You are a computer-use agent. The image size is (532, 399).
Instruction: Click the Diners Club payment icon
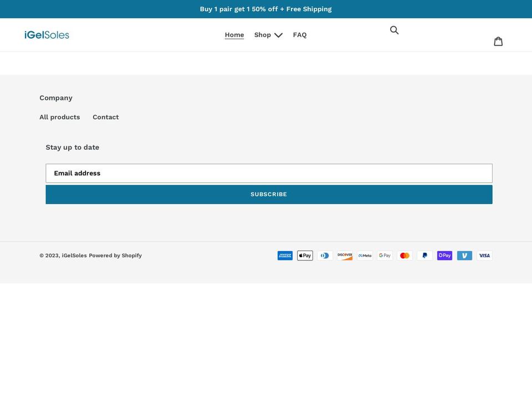tap(325, 255)
